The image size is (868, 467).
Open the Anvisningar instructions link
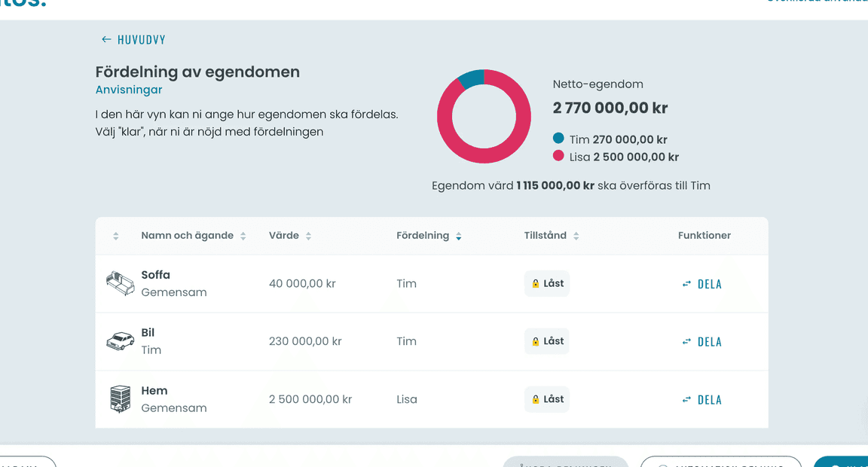(x=128, y=90)
